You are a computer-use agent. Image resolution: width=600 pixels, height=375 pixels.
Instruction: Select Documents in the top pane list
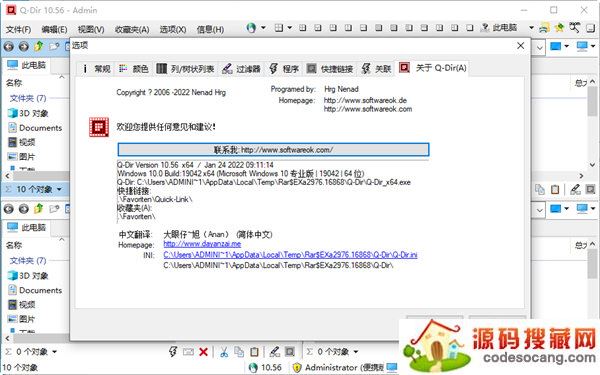35,128
